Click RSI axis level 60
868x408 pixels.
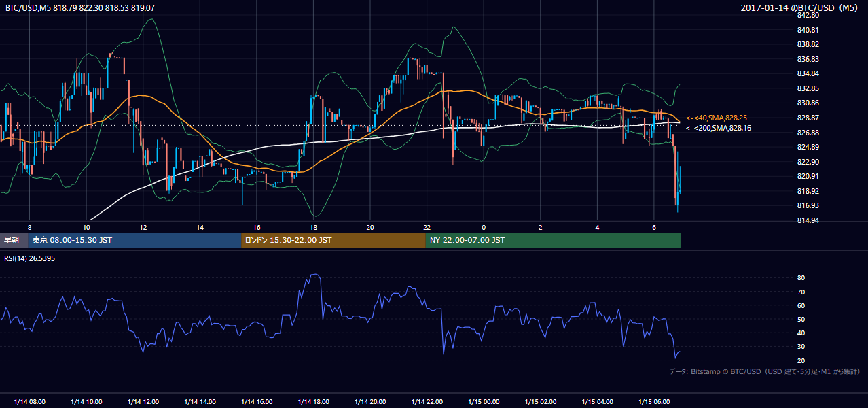point(801,305)
